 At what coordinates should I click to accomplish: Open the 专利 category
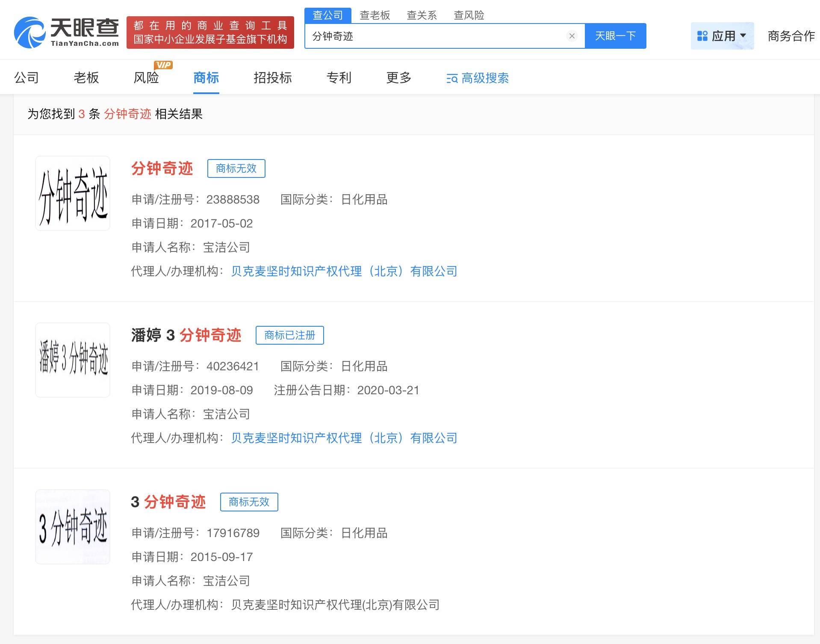[x=339, y=77]
